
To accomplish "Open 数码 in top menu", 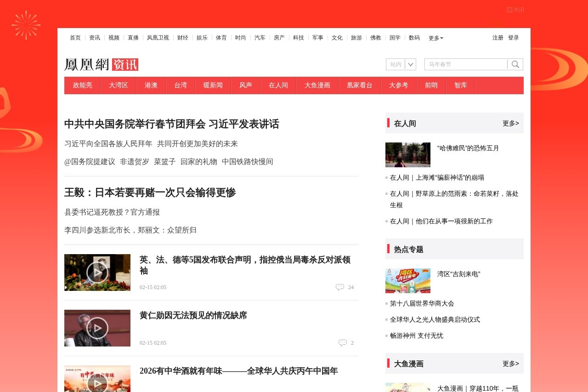I will pos(414,38).
